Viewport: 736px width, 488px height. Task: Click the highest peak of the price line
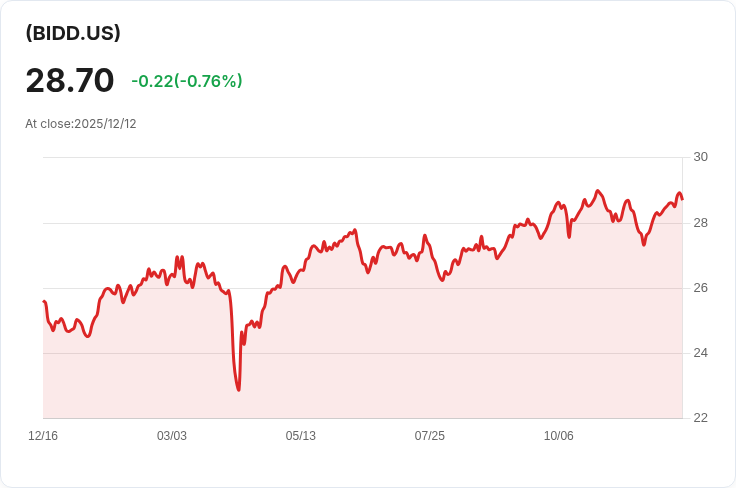(x=598, y=191)
